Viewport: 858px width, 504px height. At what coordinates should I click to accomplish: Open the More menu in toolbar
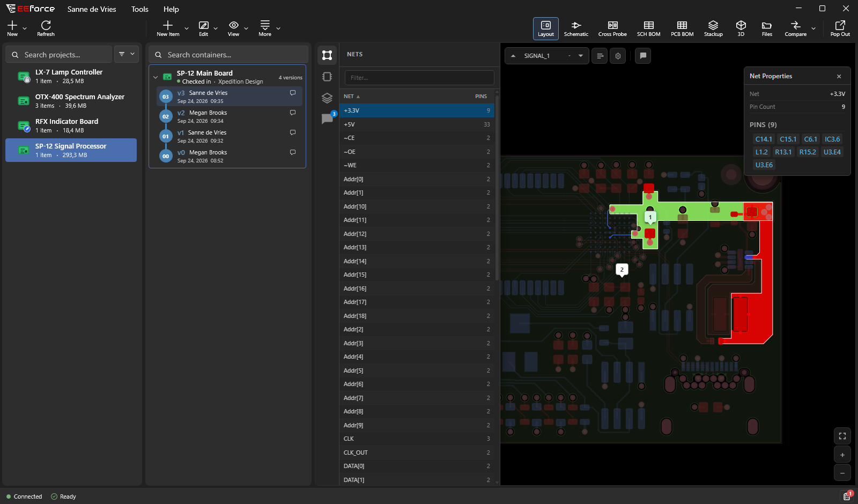[265, 28]
